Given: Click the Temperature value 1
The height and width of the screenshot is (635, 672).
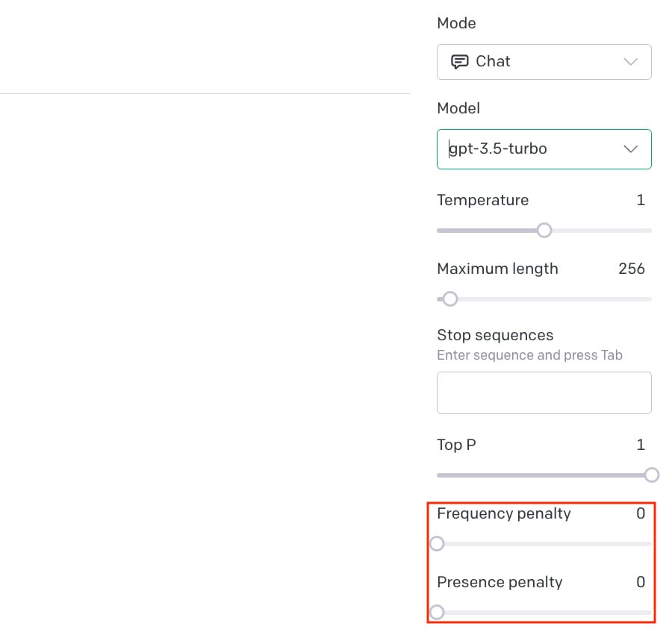Looking at the screenshot, I should tap(641, 200).
